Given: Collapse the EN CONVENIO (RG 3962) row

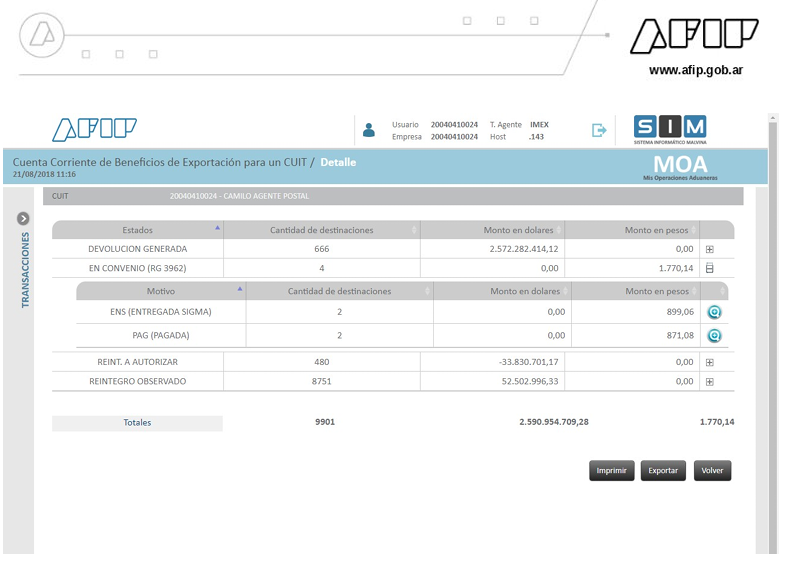Looking at the screenshot, I should (710, 268).
